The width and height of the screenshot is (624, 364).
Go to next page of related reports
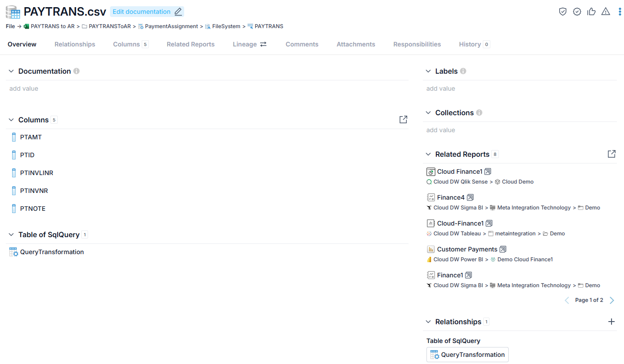click(x=612, y=300)
